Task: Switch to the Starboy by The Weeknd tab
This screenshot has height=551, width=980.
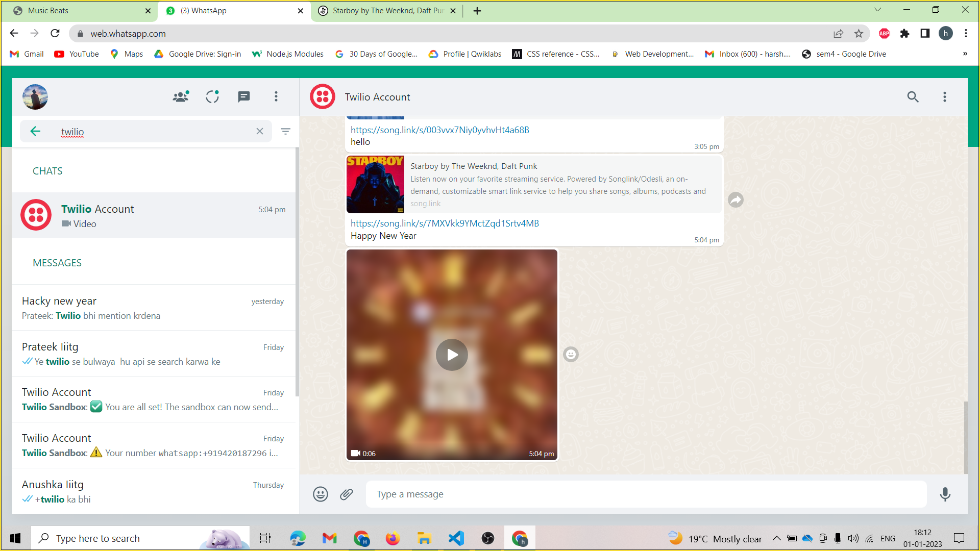Action: coord(387,11)
